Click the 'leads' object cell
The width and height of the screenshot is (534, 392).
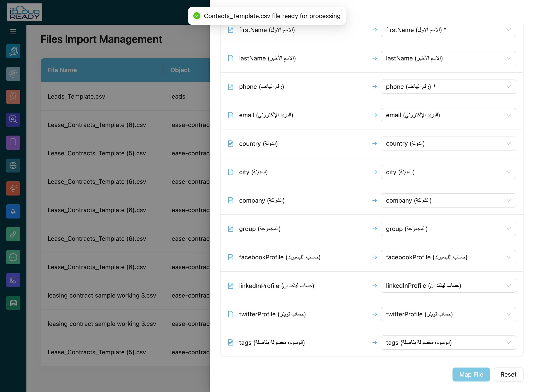coord(178,96)
